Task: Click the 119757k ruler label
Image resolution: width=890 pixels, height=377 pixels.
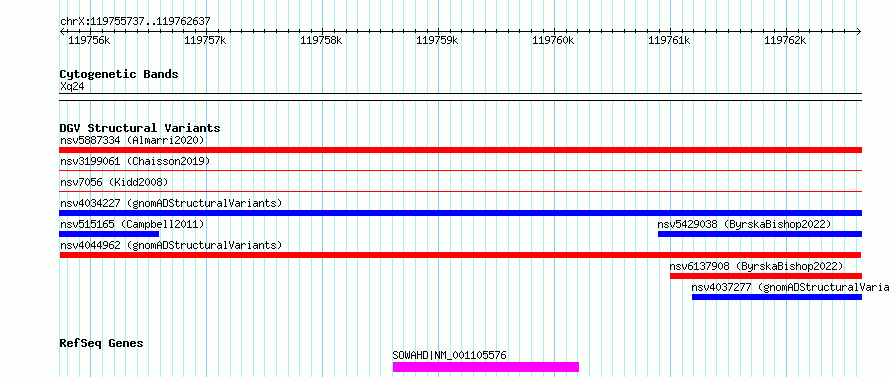Action: (205, 40)
